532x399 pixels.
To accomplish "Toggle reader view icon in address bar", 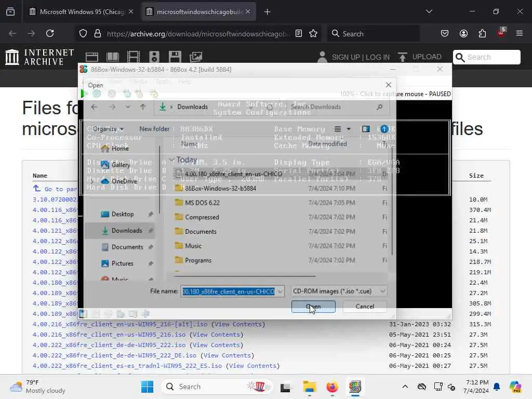I will 299,34.
